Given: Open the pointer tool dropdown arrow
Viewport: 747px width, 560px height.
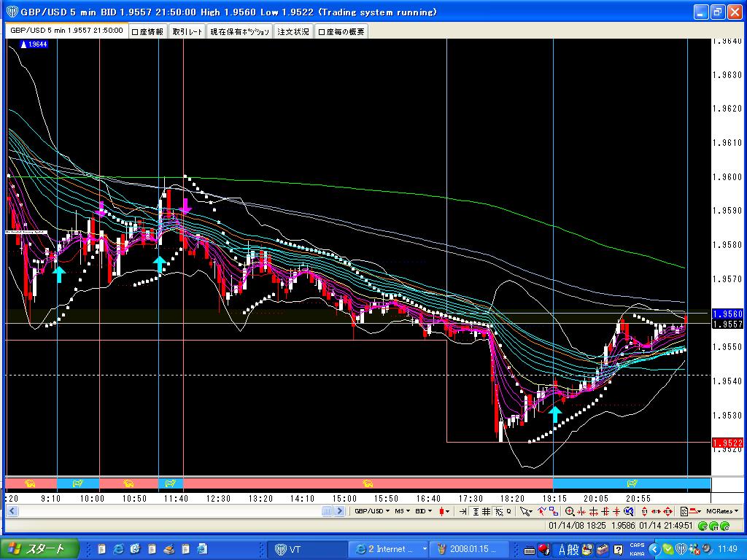Looking at the screenshot, I should [x=530, y=512].
